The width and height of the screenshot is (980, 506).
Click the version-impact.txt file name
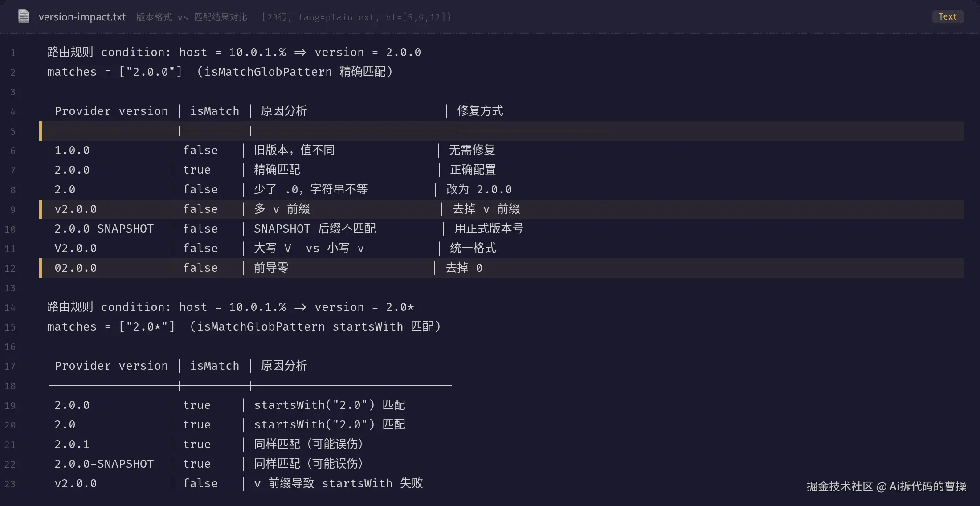82,17
